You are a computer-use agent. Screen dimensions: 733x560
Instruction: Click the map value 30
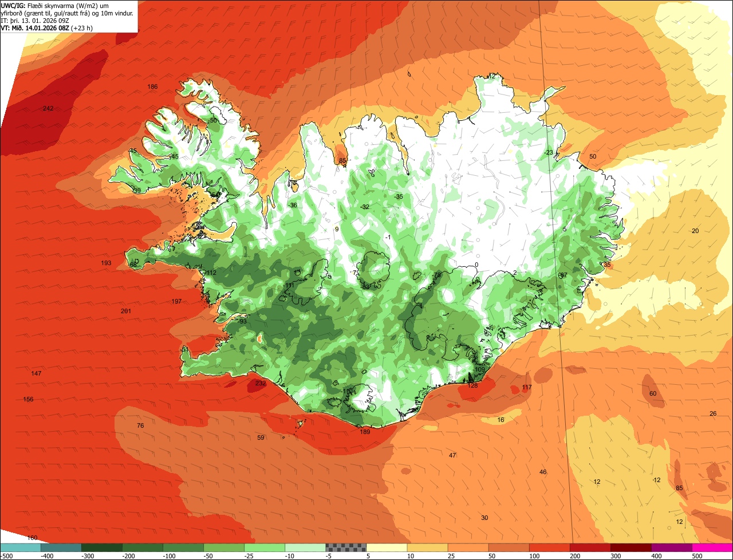484,518
